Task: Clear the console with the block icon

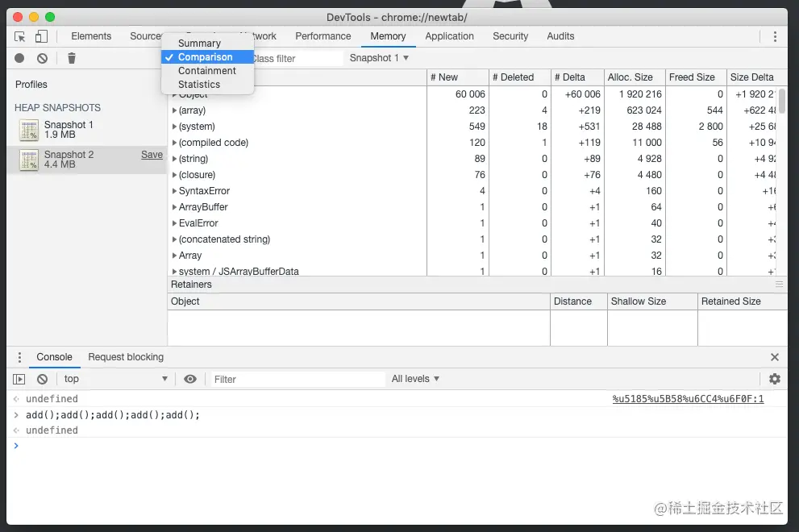Action: click(x=42, y=379)
